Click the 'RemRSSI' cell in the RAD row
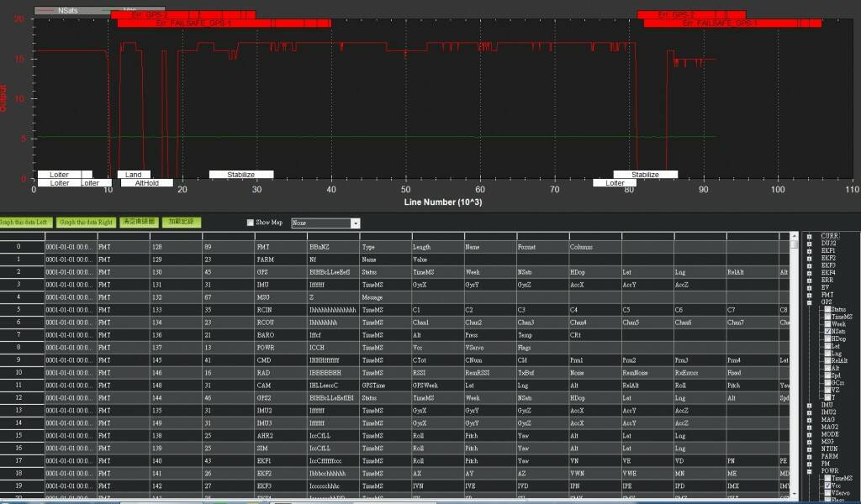Image resolution: width=861 pixels, height=504 pixels. [x=490, y=373]
